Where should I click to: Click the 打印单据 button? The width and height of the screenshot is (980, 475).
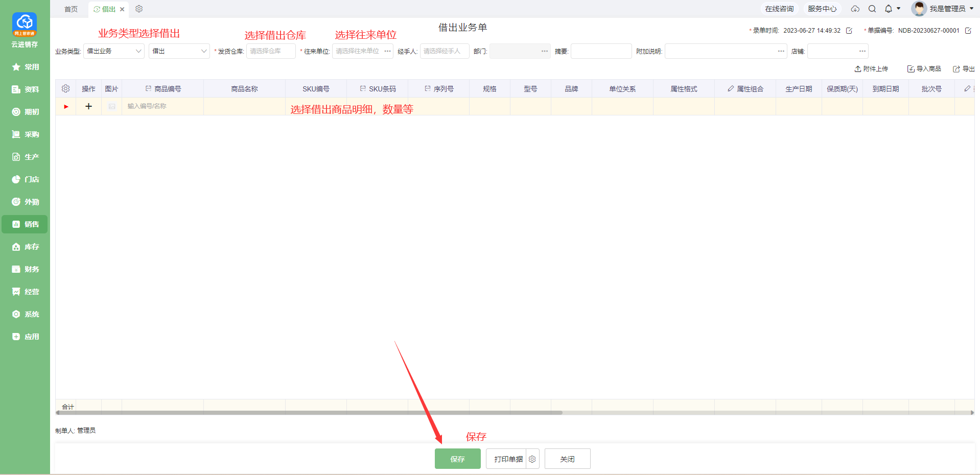coord(506,459)
